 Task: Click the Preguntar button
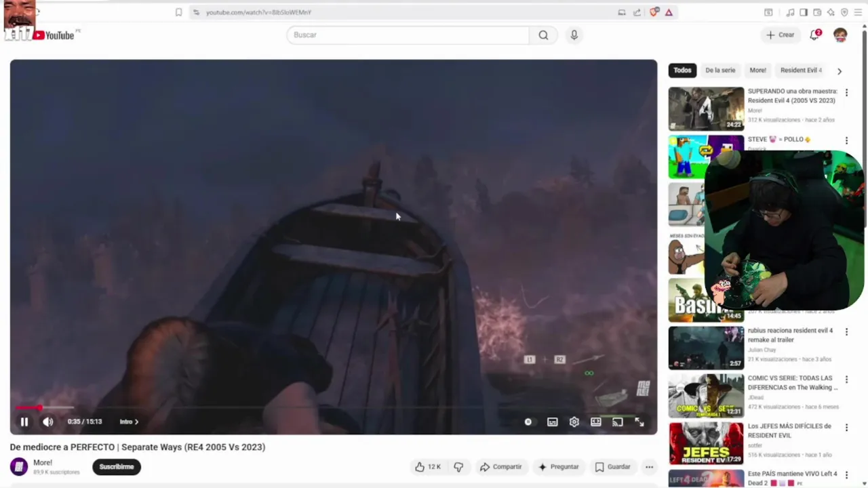tap(558, 466)
